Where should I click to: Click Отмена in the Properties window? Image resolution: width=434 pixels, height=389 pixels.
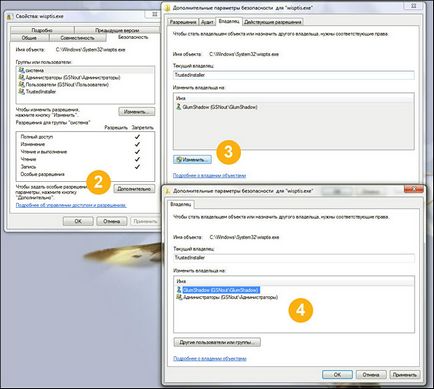click(x=111, y=221)
